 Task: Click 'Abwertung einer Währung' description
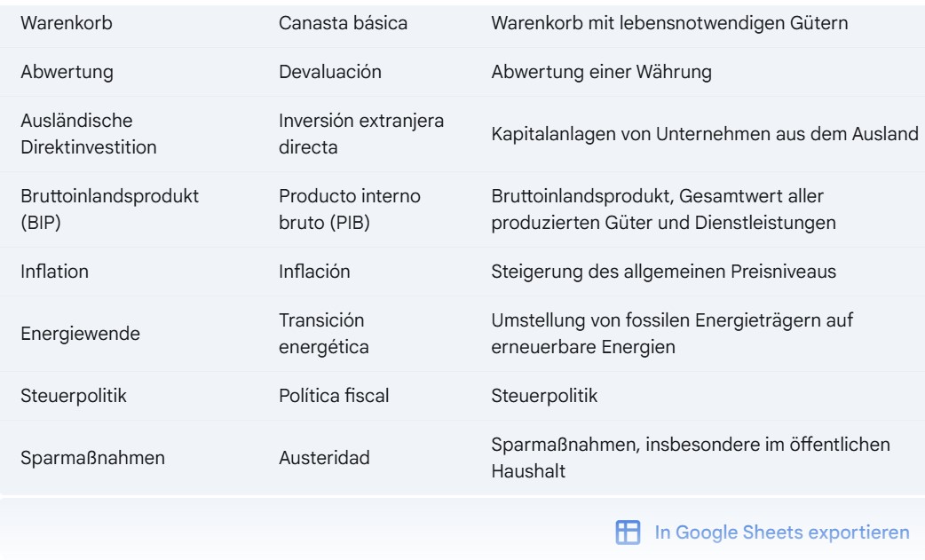coord(601,72)
